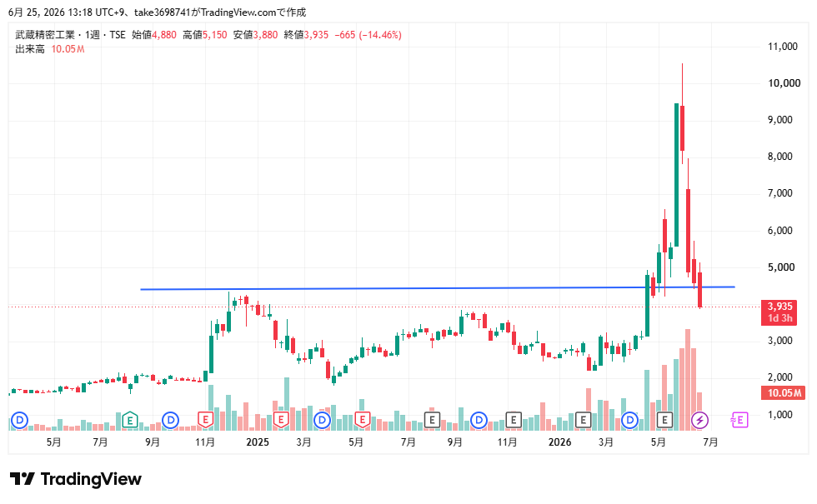
Task: Click the 5,000 price axis label
Action: coord(781,267)
